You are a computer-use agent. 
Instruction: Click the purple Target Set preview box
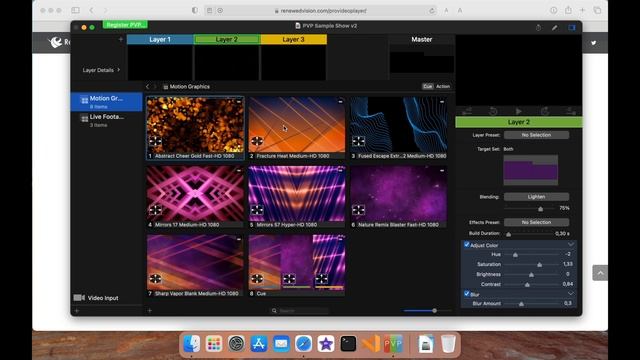(531, 170)
